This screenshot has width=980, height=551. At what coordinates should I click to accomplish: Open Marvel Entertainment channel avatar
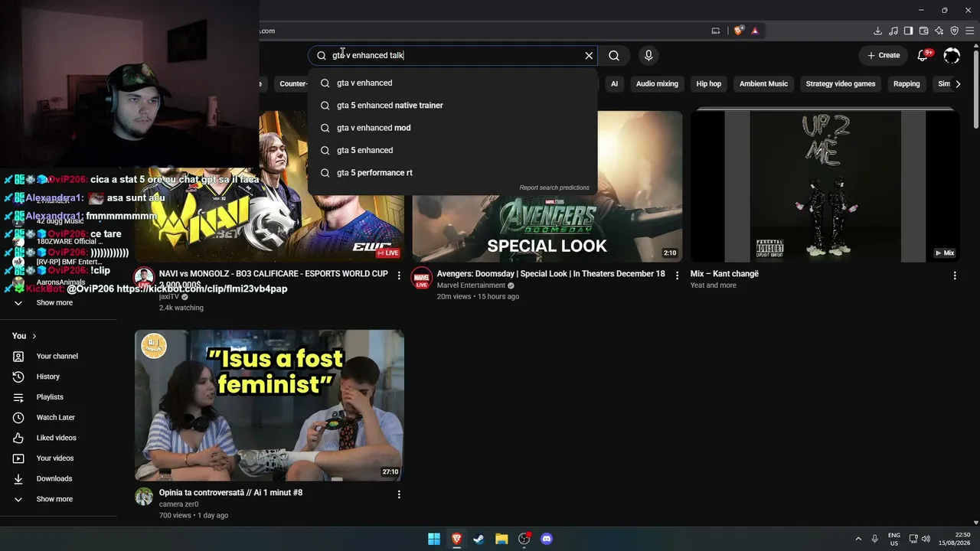(x=422, y=278)
